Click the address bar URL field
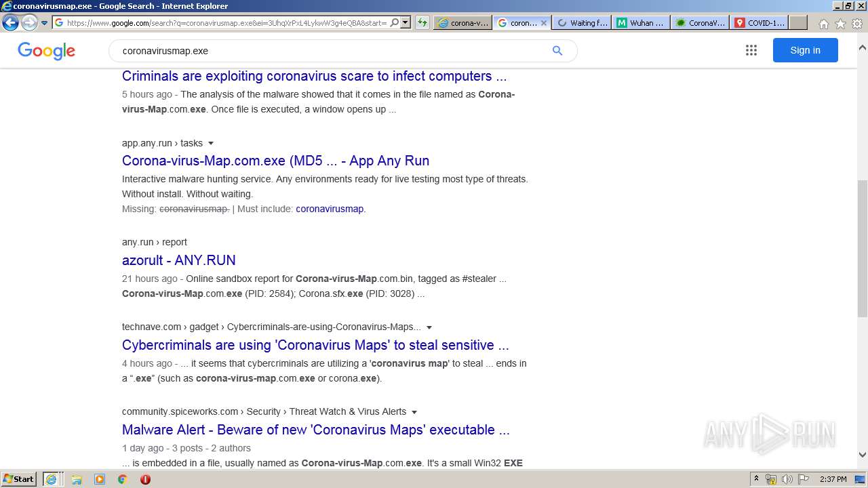868x488 pixels. [x=226, y=22]
